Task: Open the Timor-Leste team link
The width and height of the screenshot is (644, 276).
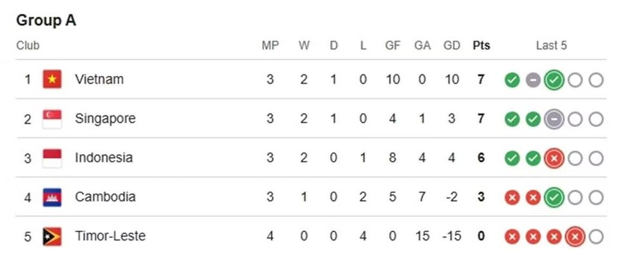Action: 110,236
